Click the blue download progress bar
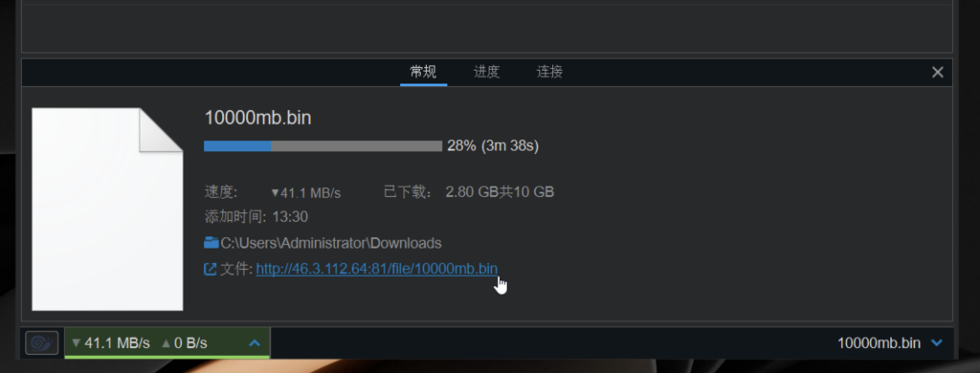Image resolution: width=980 pixels, height=373 pixels. pos(323,146)
